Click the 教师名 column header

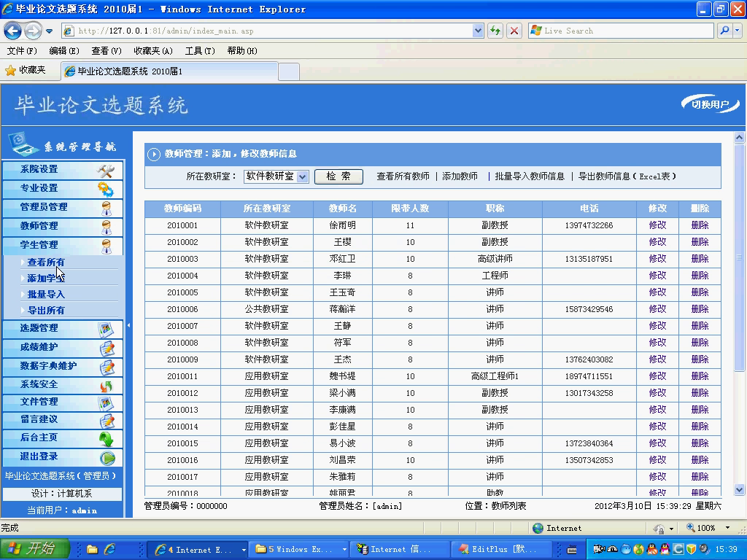click(x=343, y=209)
